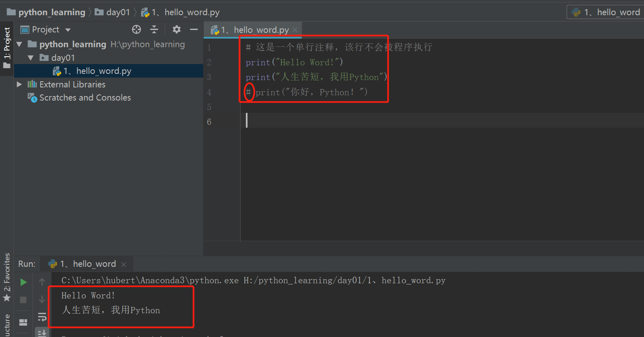Viewport: 644px width, 337px height.
Task: Click the python.exe command line in console
Action: pos(253,280)
